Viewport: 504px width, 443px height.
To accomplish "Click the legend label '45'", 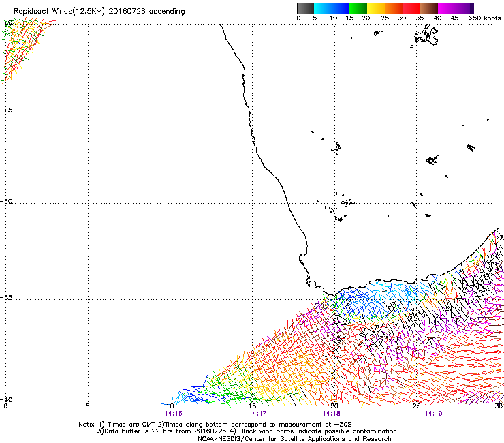I will pyautogui.click(x=454, y=18).
